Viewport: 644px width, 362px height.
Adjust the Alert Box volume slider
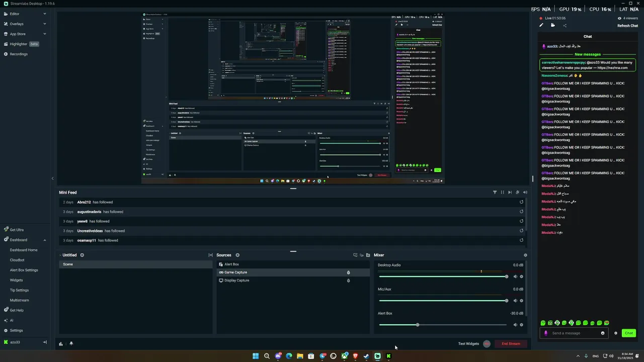pyautogui.click(x=443, y=325)
